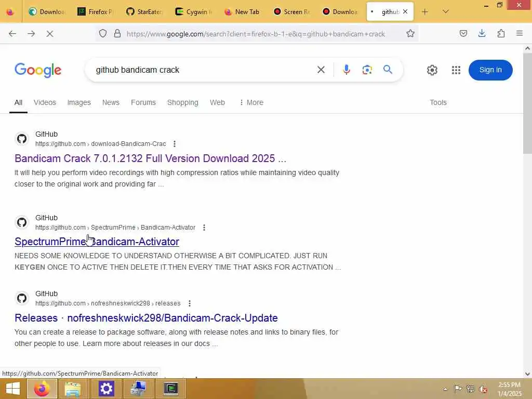Click the Firefox View icon in tab bar
The width and height of the screenshot is (532, 399).
[x=10, y=12]
